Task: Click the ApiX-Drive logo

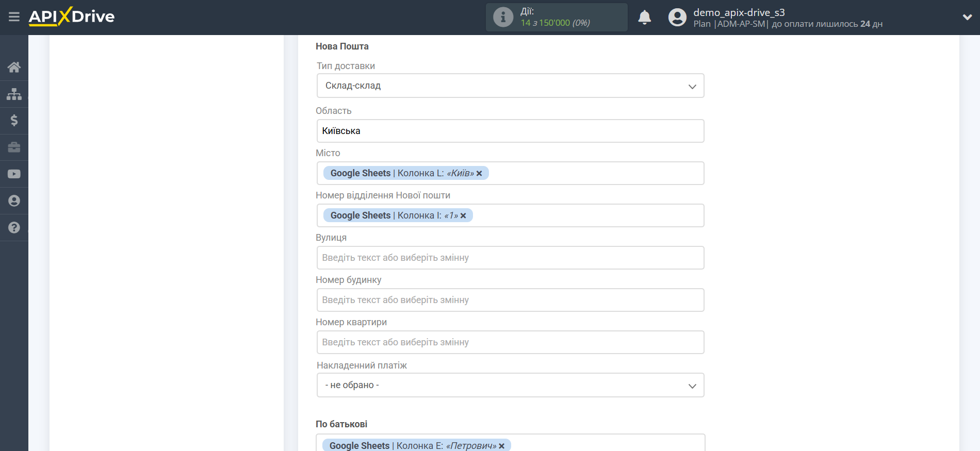Action: tap(72, 16)
